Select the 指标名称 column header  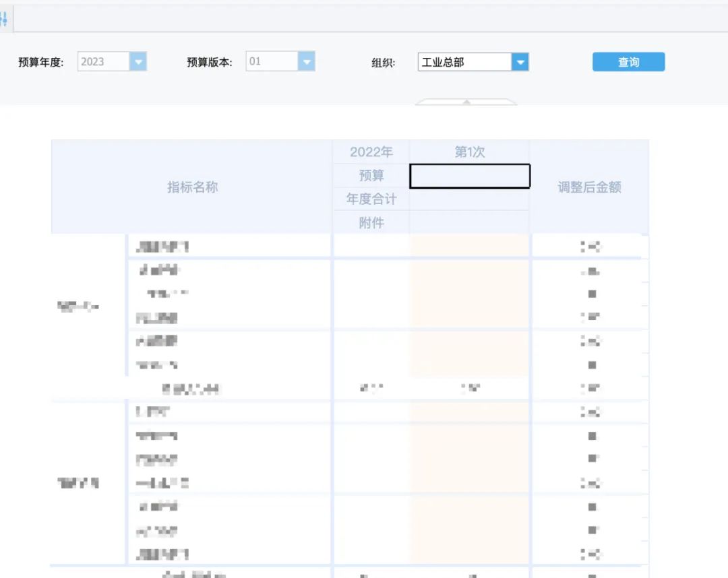click(x=192, y=187)
